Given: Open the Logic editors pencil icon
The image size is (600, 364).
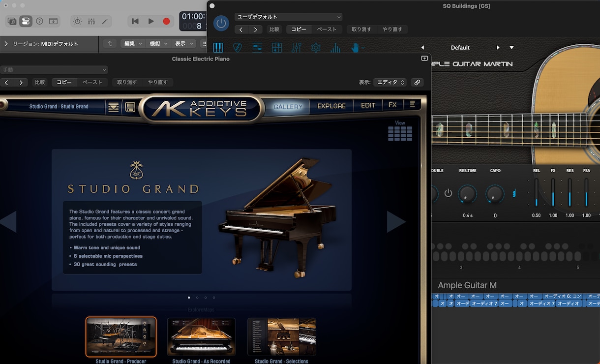Looking at the screenshot, I should pos(105,22).
